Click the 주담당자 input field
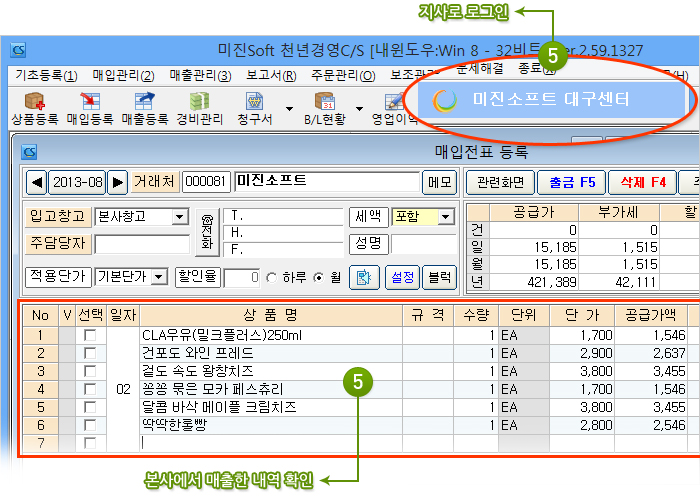Viewport: 700px width, 500px height. (x=142, y=244)
